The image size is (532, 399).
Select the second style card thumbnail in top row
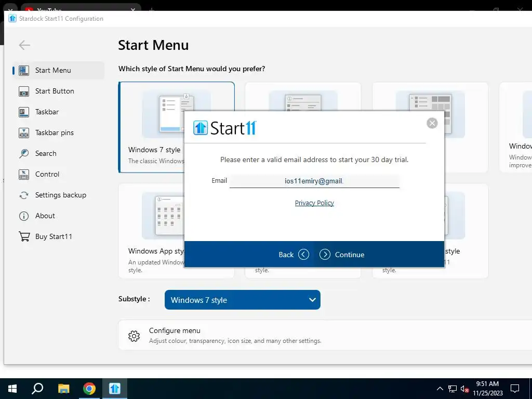[303, 102]
